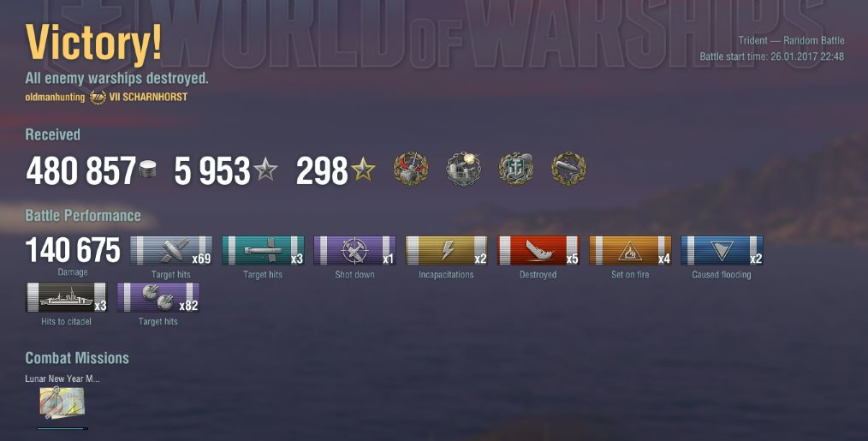Open the Lunar New Year mission thumbnail
The height and width of the screenshot is (441, 868).
[x=62, y=402]
